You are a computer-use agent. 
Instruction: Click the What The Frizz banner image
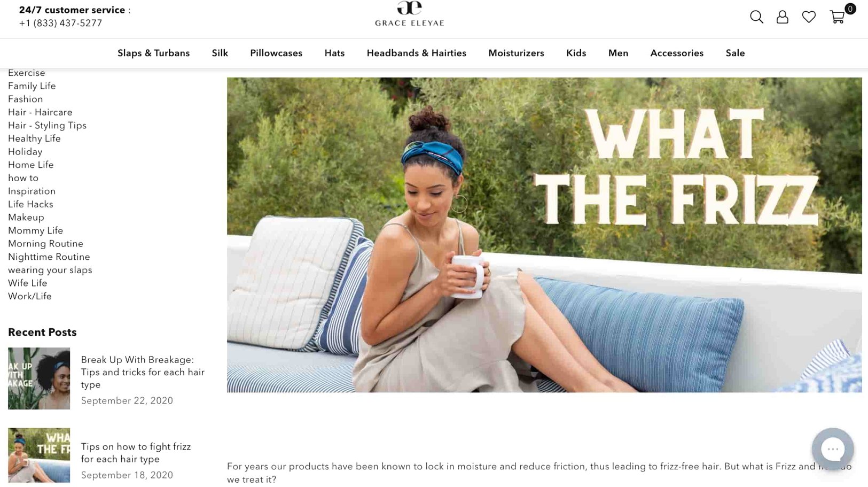[544, 235]
